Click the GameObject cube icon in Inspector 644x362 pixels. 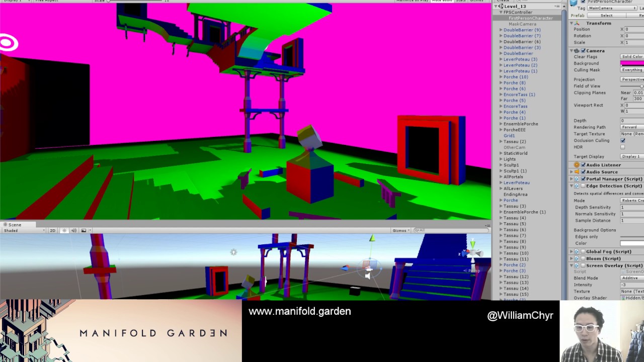574,3
